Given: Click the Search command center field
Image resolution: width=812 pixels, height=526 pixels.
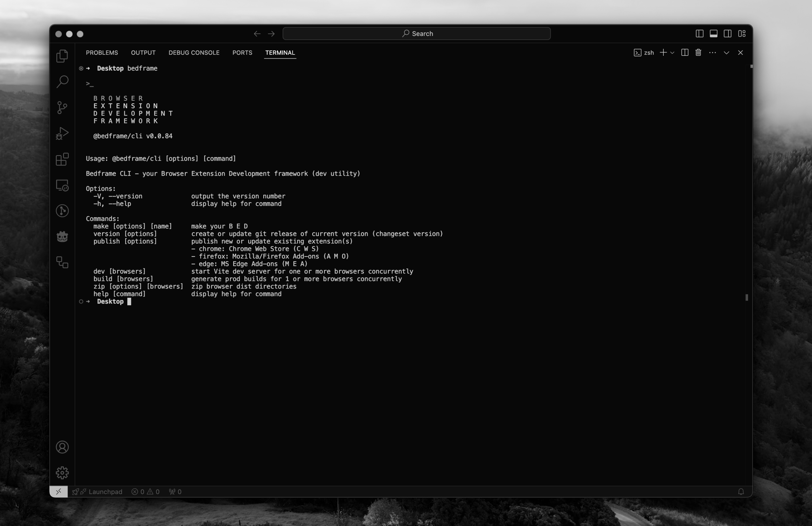Looking at the screenshot, I should click(x=417, y=34).
